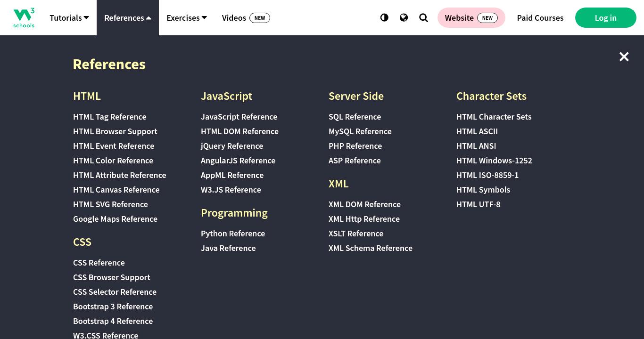Open CSS Reference link

(99, 263)
